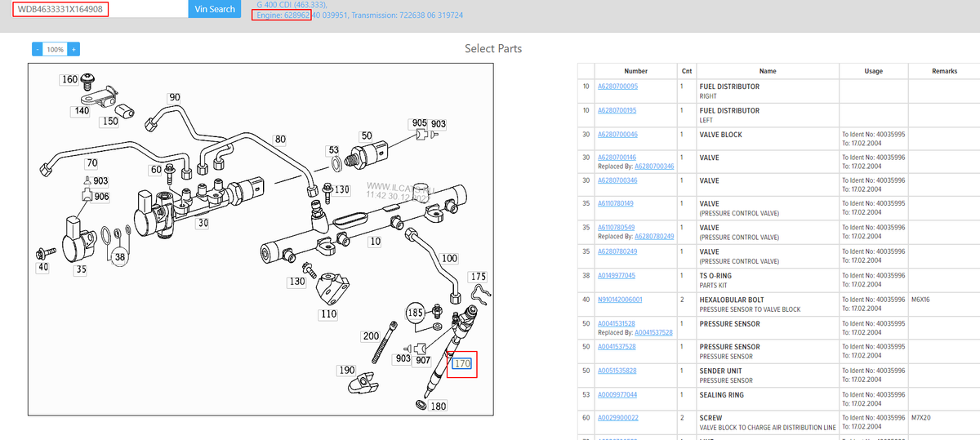
Task: Click the zoom in plus button
Action: tap(73, 50)
